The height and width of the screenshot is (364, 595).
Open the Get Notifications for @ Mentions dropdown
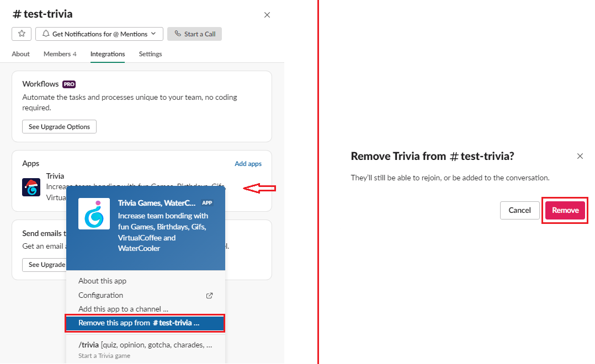(99, 34)
